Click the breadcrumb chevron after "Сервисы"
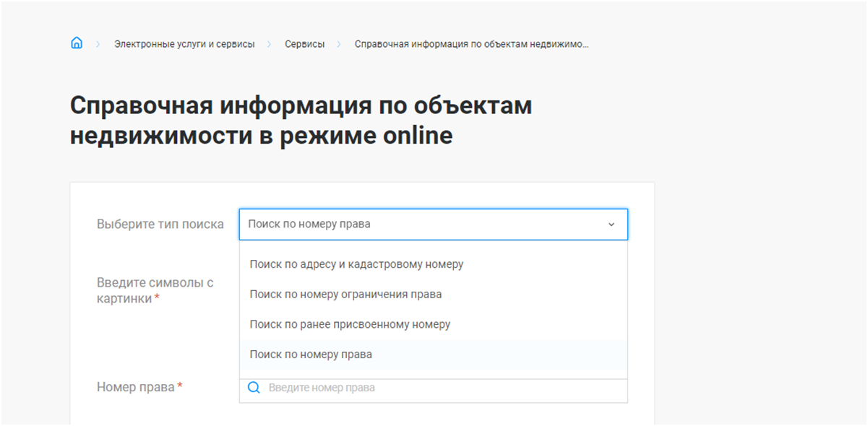The height and width of the screenshot is (426, 868). coord(339,44)
